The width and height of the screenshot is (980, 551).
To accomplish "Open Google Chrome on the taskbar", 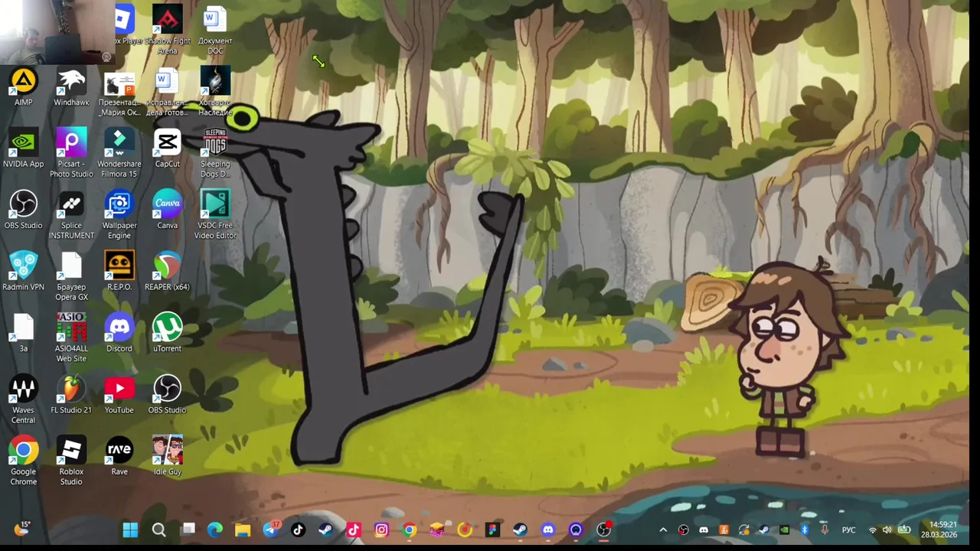I will pyautogui.click(x=410, y=530).
